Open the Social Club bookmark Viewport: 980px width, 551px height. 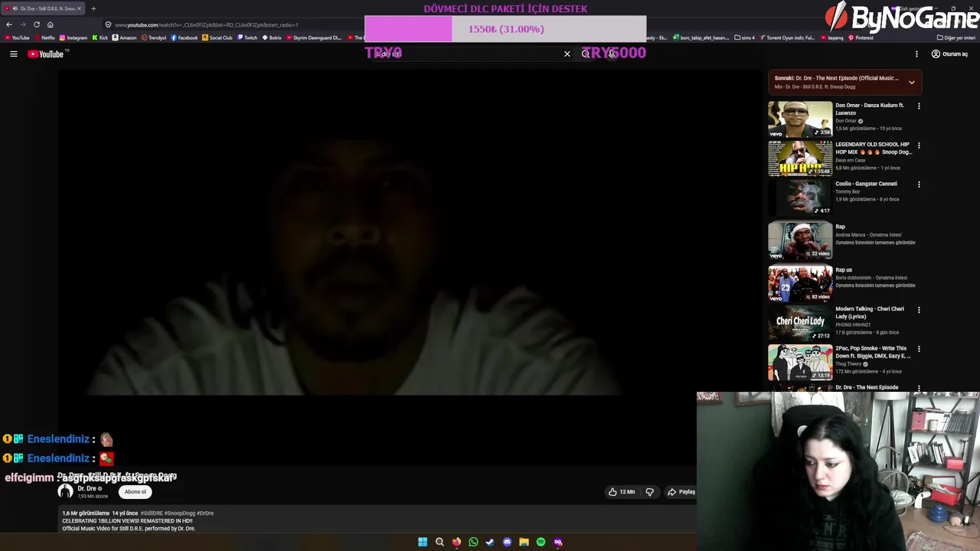coord(217,37)
